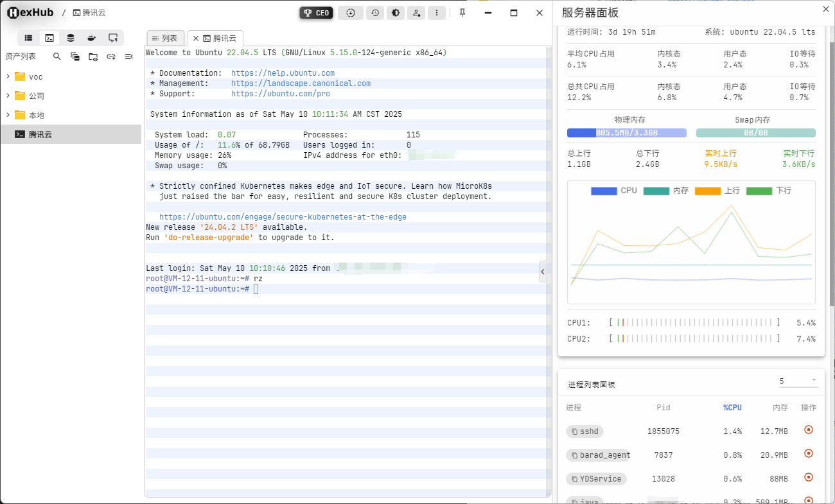Click the Docker icon in the sidebar
The image size is (835, 504).
tap(92, 38)
